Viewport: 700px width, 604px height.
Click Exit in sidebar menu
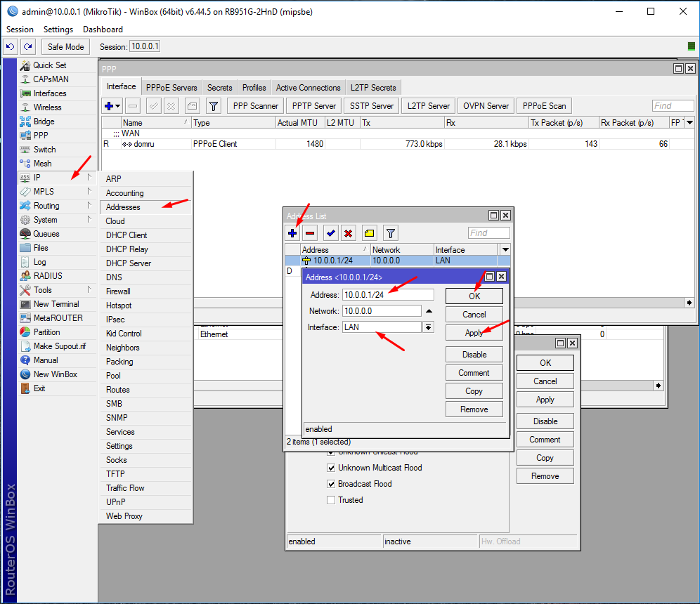(x=39, y=388)
